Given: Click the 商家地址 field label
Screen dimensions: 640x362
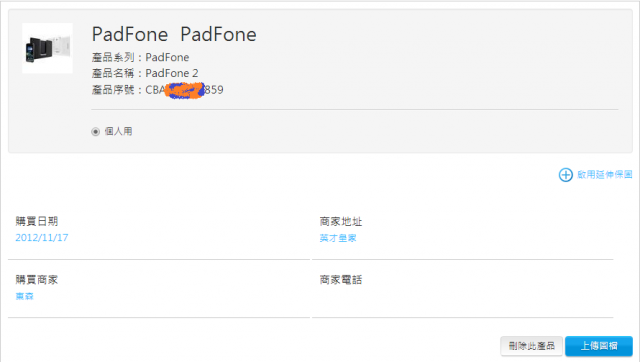Looking at the screenshot, I should [341, 222].
